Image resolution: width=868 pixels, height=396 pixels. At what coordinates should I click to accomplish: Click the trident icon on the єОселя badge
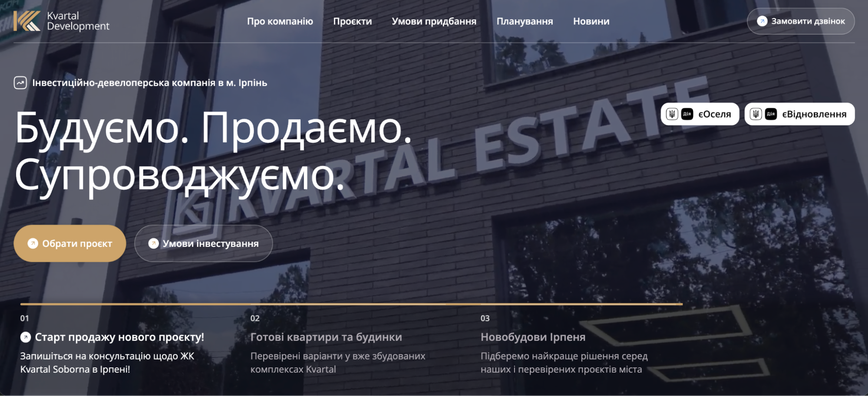673,114
